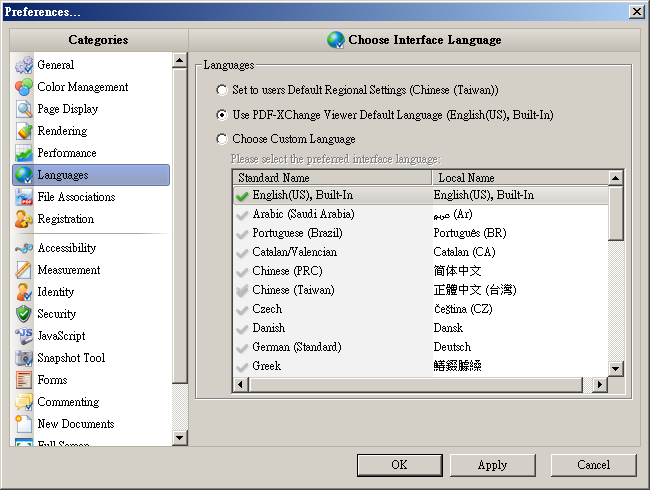Close the Preferences dialog with X
Image resolution: width=650 pixels, height=490 pixels.
click(x=636, y=12)
